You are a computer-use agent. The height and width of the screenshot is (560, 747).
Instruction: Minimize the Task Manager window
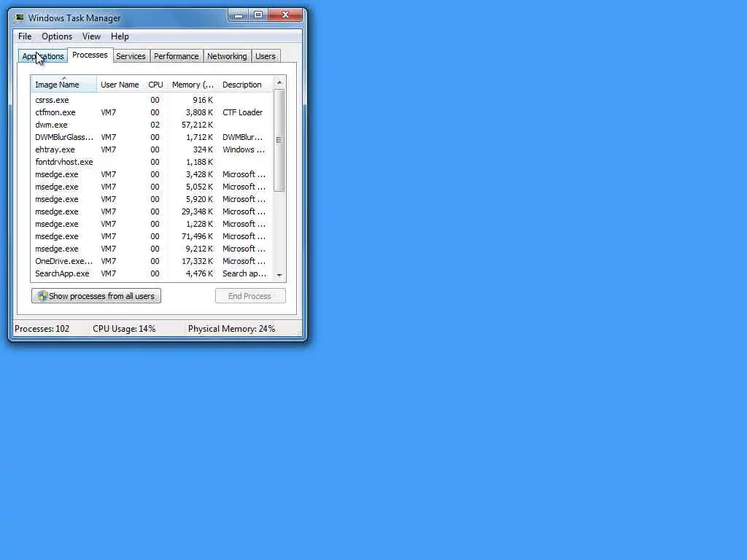click(239, 15)
